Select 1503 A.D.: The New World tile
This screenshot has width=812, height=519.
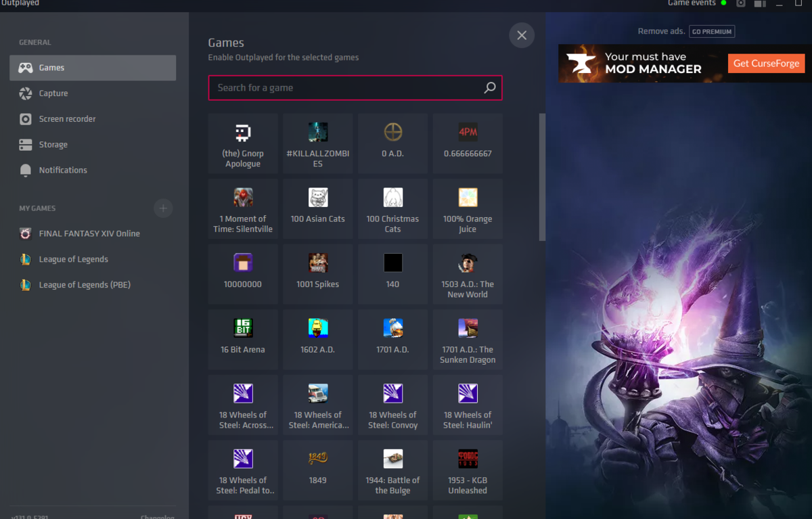point(468,274)
